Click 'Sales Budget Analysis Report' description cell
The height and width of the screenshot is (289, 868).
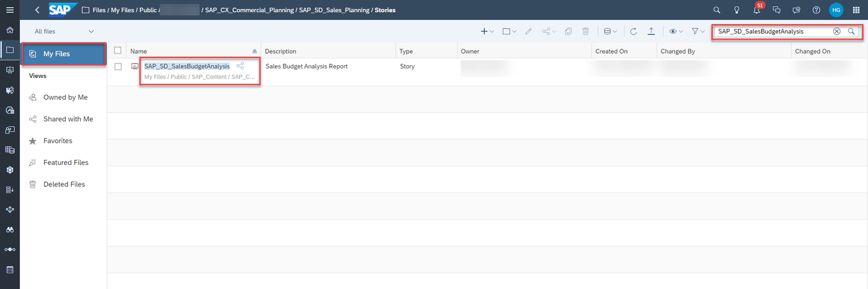(307, 66)
